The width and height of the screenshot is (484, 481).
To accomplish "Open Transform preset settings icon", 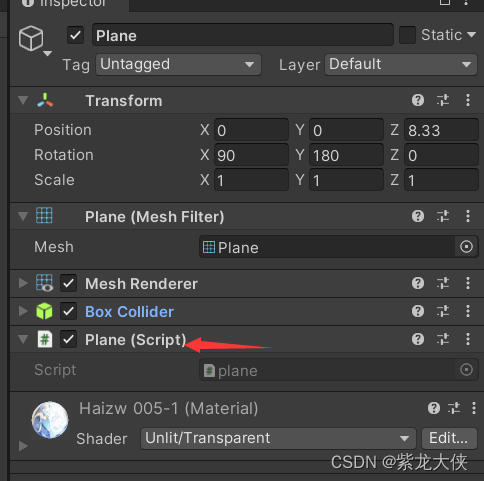I will (x=443, y=100).
